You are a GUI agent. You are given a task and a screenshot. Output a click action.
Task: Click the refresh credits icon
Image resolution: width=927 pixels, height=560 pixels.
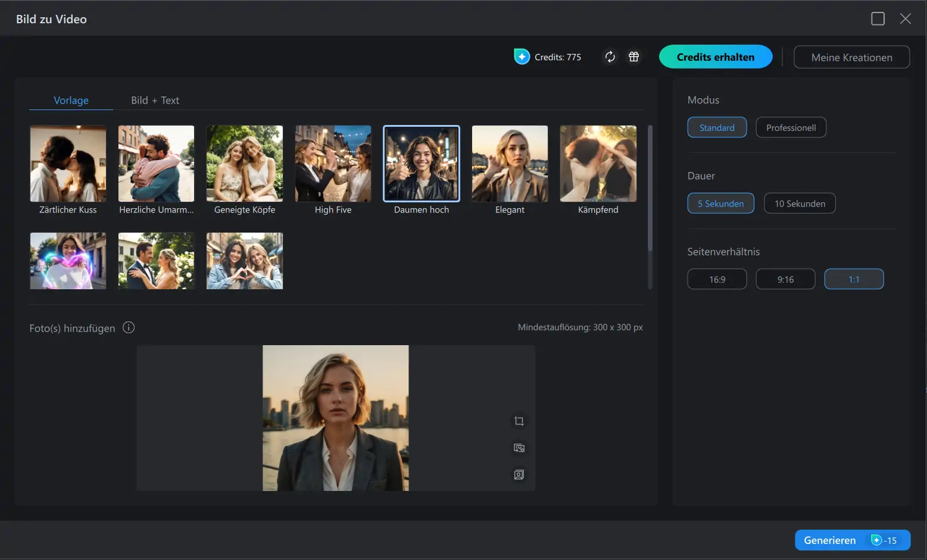[x=610, y=57]
